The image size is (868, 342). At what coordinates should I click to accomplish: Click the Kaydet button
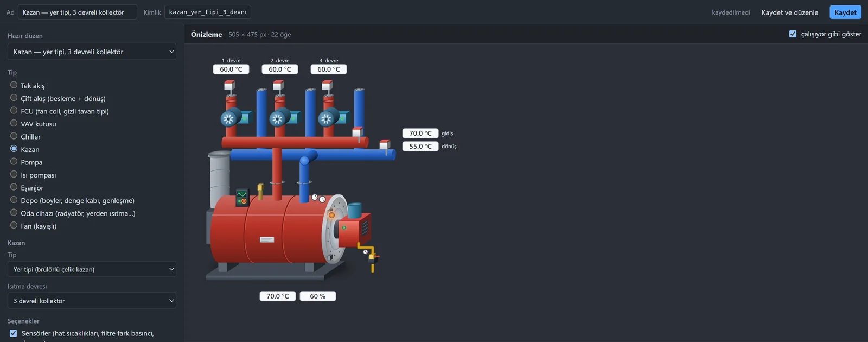pos(845,12)
